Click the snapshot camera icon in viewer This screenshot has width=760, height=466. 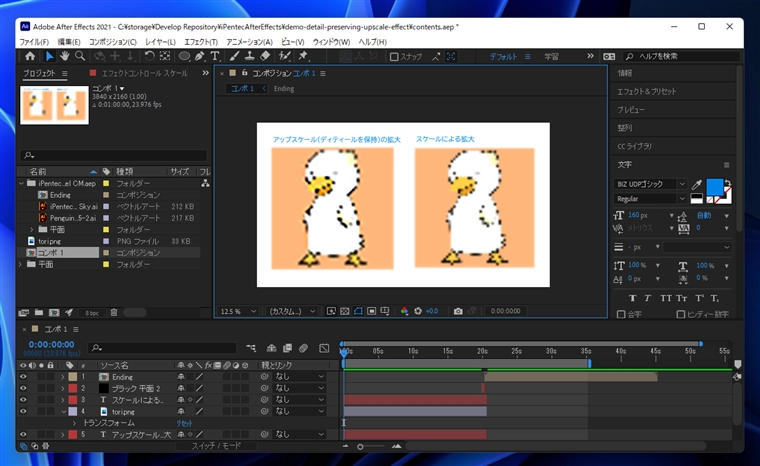click(458, 311)
